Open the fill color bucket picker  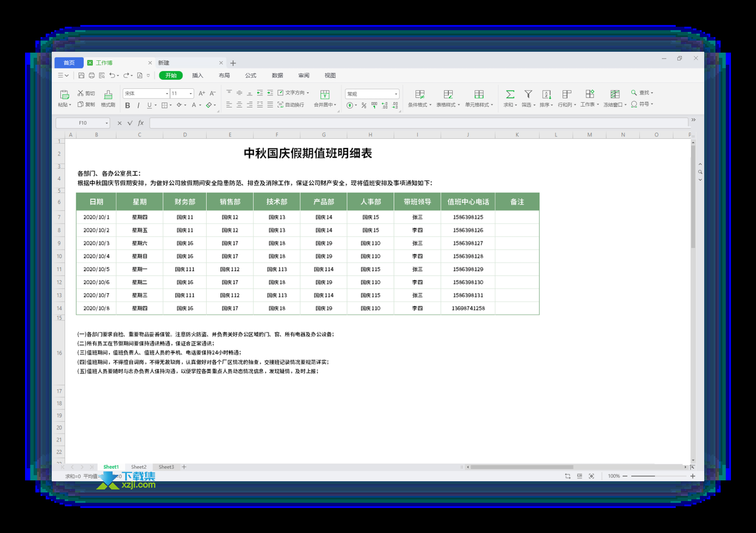tap(179, 105)
